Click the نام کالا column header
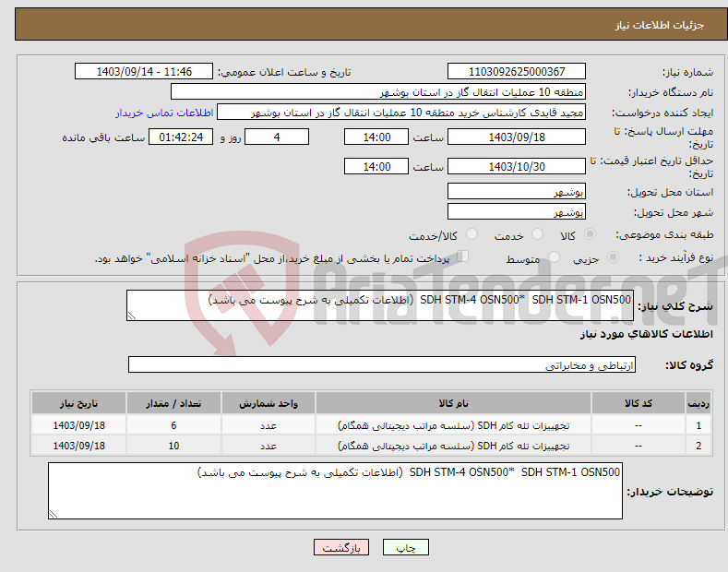 point(453,403)
